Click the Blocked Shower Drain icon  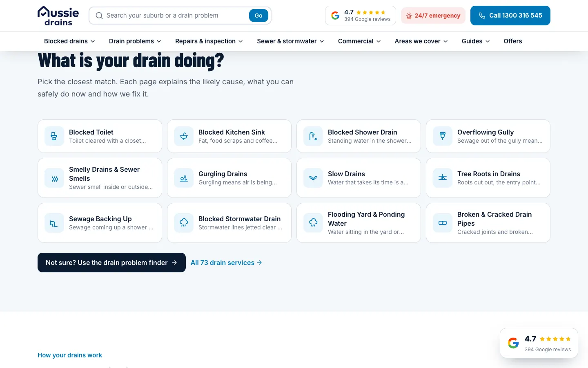pyautogui.click(x=313, y=136)
